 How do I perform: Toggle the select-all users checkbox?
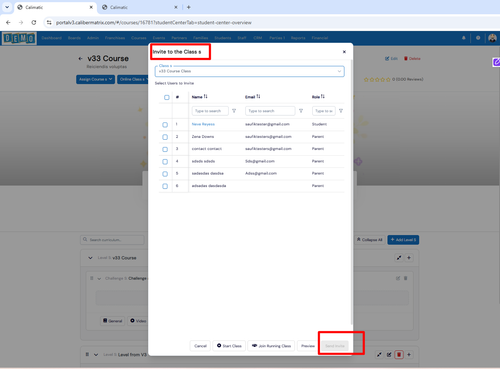tap(167, 97)
